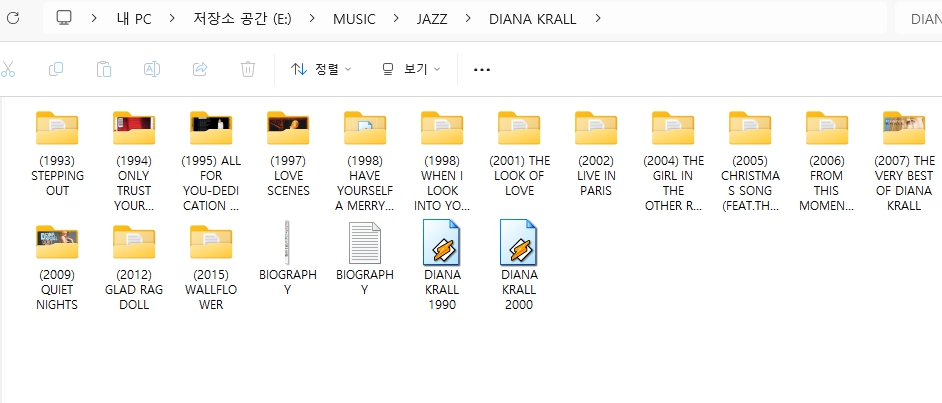Image resolution: width=942 pixels, height=403 pixels.
Task: Select BIOGRAPHY narrow image file thumbnail
Action: pyautogui.click(x=288, y=243)
